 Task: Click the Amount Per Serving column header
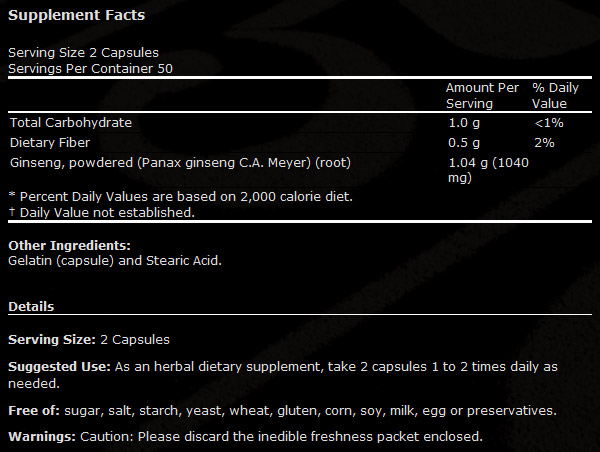coord(482,96)
